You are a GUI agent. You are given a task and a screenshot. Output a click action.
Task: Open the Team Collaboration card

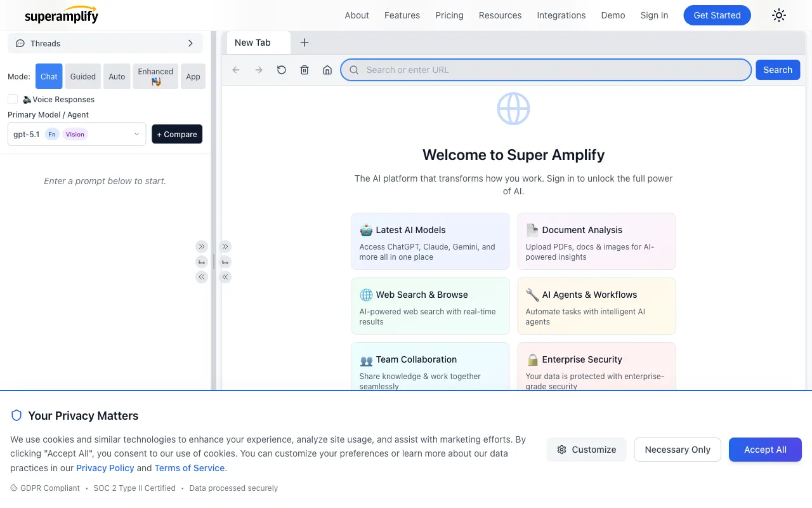tap(430, 366)
